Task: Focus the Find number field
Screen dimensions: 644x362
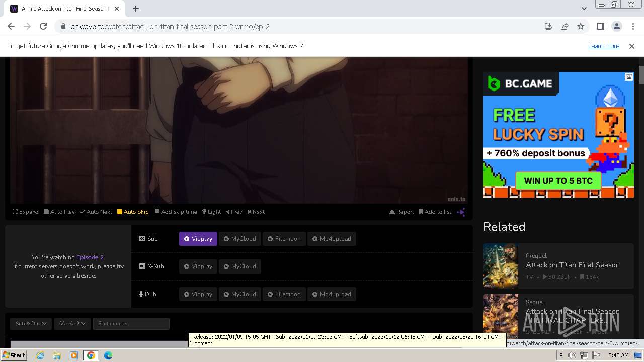Action: pyautogui.click(x=131, y=323)
